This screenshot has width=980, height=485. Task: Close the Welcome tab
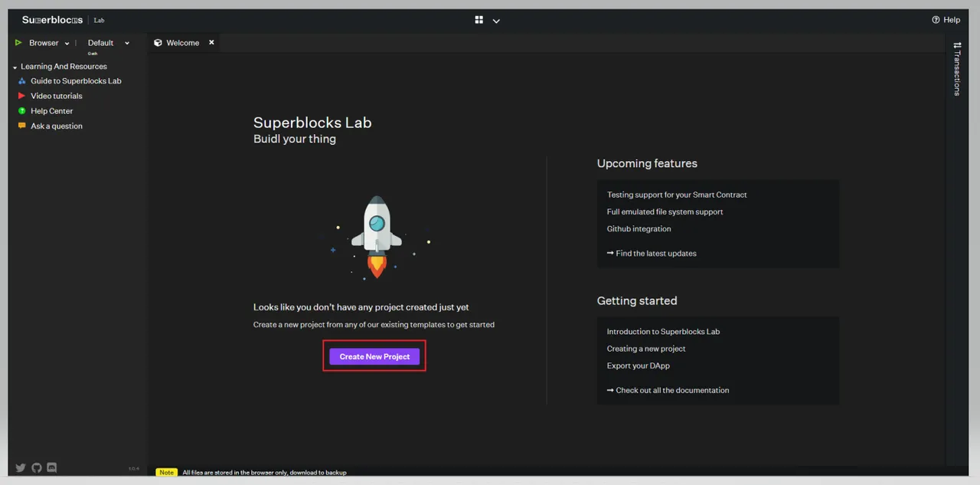tap(211, 42)
